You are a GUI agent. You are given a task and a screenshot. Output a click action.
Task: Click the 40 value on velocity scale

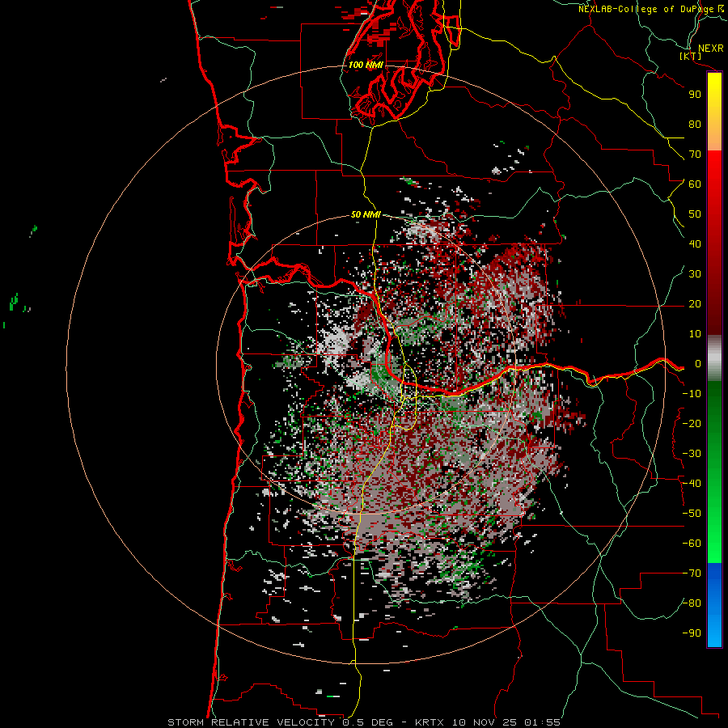click(x=695, y=244)
